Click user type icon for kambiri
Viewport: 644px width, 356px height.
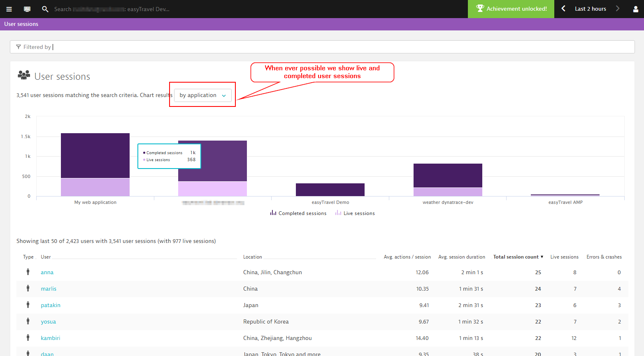click(28, 338)
